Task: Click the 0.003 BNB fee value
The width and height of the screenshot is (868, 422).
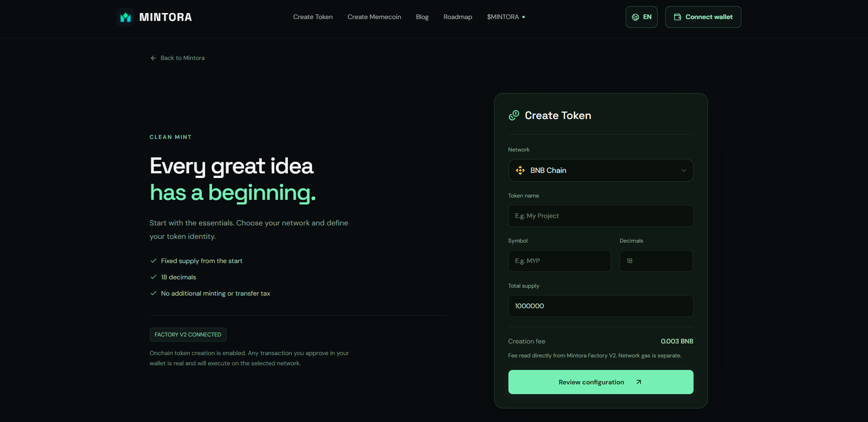Action: pos(677,341)
